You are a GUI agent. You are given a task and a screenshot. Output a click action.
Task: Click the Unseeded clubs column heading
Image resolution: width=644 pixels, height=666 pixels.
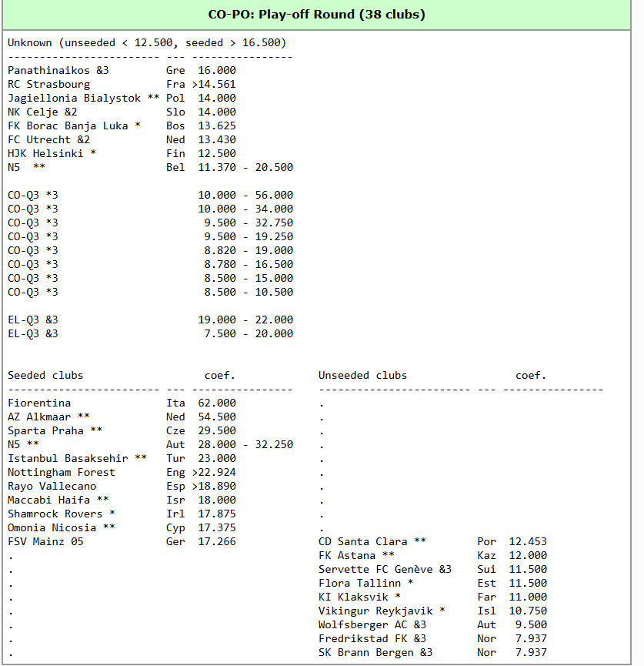[362, 375]
